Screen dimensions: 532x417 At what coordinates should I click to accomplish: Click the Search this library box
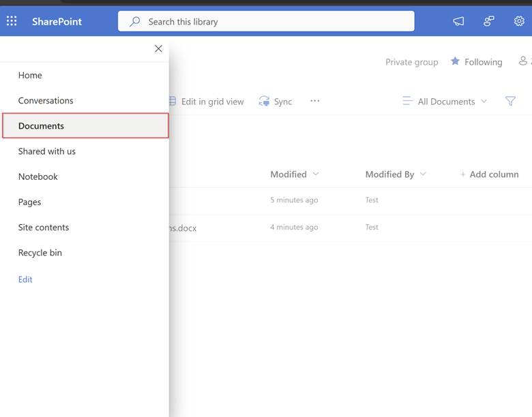pyautogui.click(x=266, y=21)
